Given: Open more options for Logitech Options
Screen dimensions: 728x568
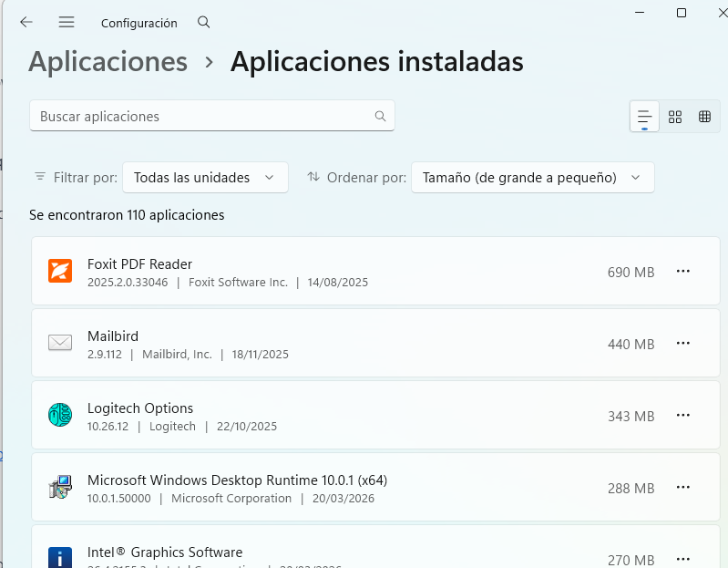Looking at the screenshot, I should point(683,415).
